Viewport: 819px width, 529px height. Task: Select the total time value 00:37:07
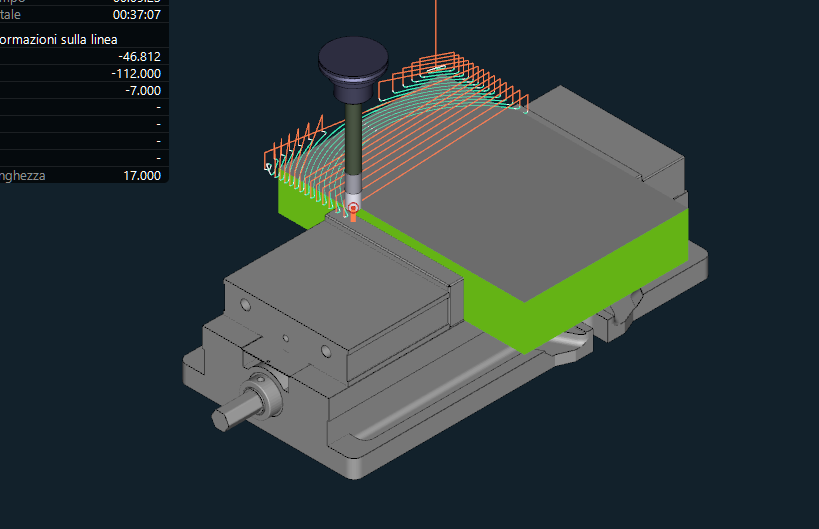click(x=136, y=15)
